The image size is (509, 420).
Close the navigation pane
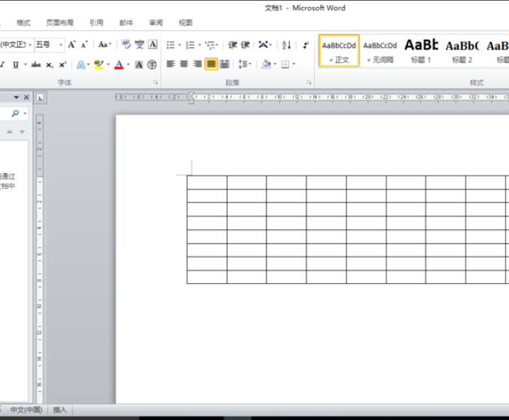tap(27, 97)
